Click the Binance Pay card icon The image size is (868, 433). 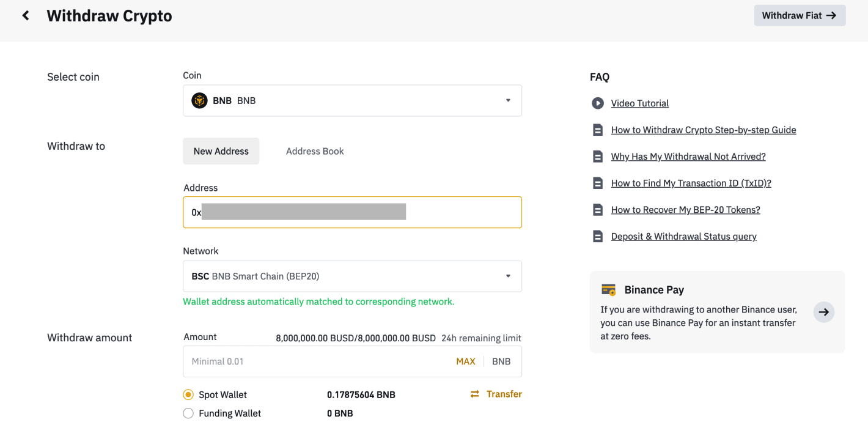click(x=608, y=290)
